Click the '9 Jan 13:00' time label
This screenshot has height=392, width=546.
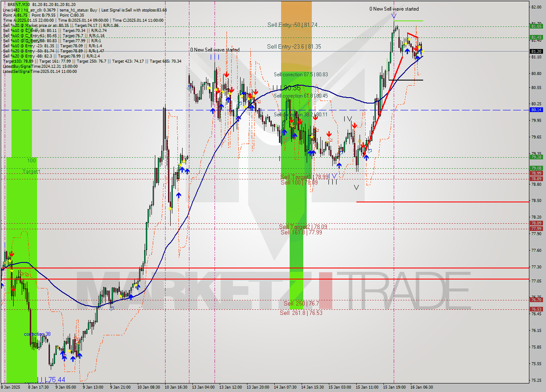pyautogui.click(x=93, y=387)
